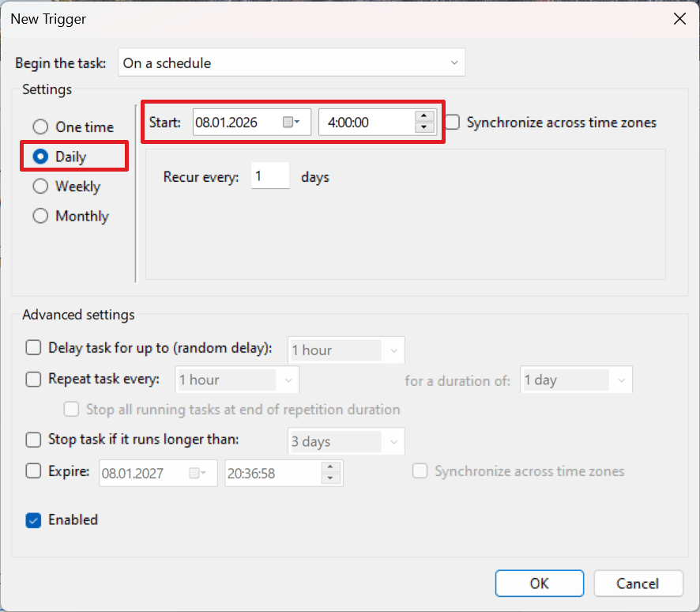Increase expire time using its up spinner arrow

[331, 468]
